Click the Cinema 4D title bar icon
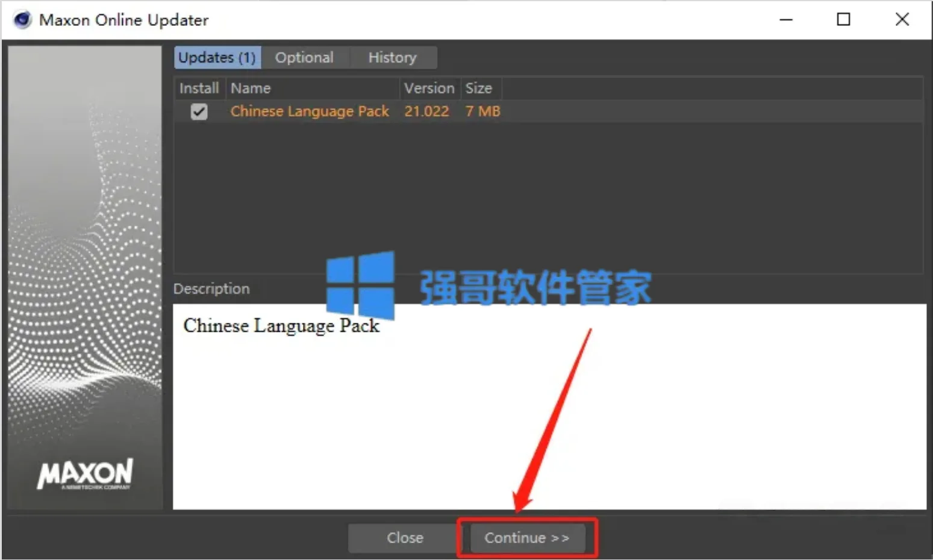This screenshot has height=560, width=933. pyautogui.click(x=22, y=20)
